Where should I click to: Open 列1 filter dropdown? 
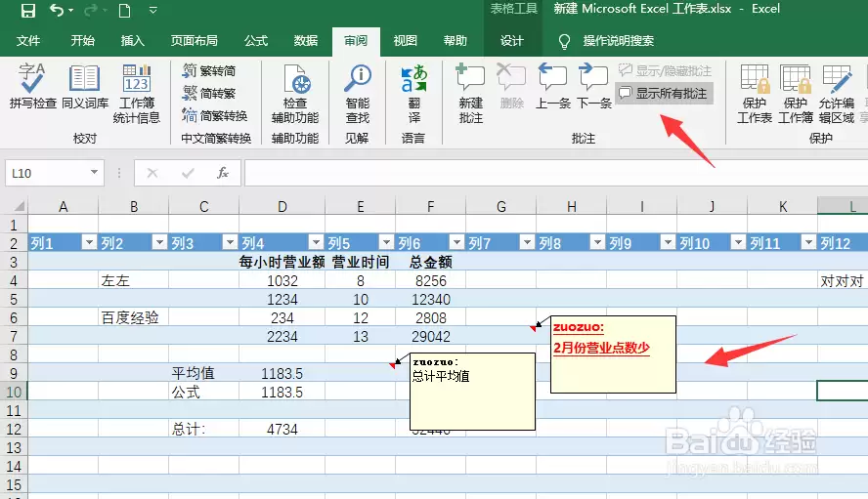pyautogui.click(x=89, y=242)
